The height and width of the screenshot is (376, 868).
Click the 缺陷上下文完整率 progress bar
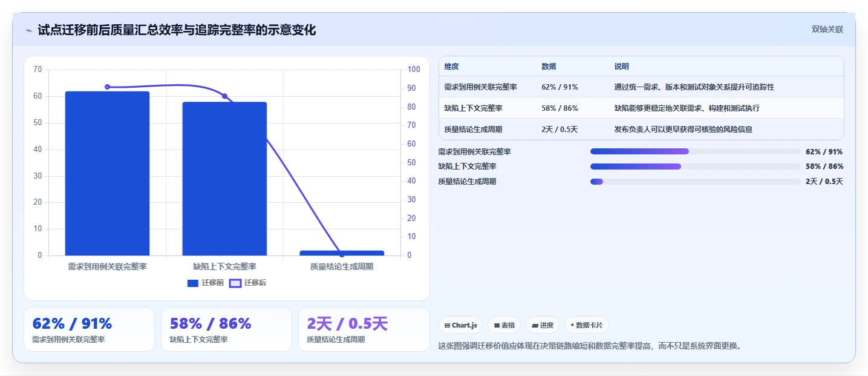tap(695, 166)
